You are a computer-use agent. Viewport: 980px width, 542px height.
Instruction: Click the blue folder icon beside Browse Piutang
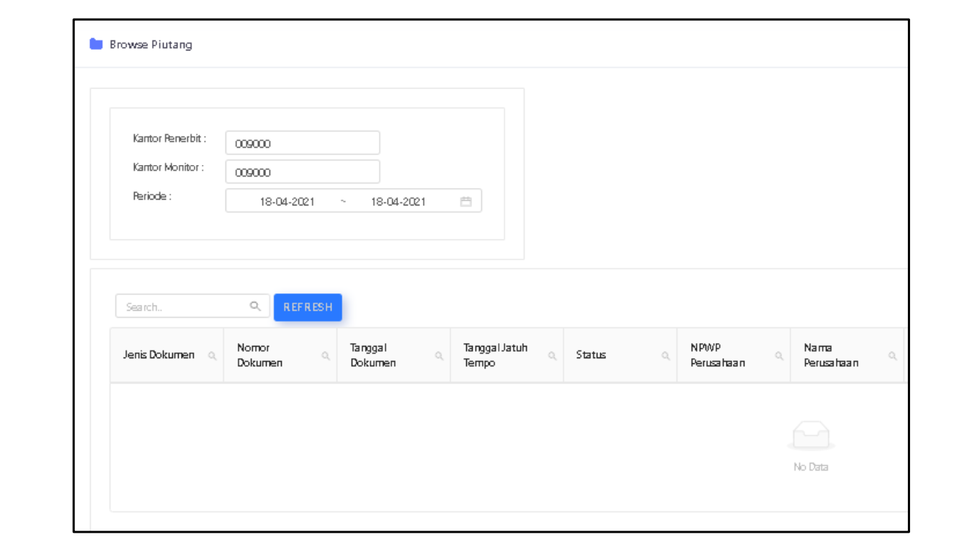click(96, 45)
